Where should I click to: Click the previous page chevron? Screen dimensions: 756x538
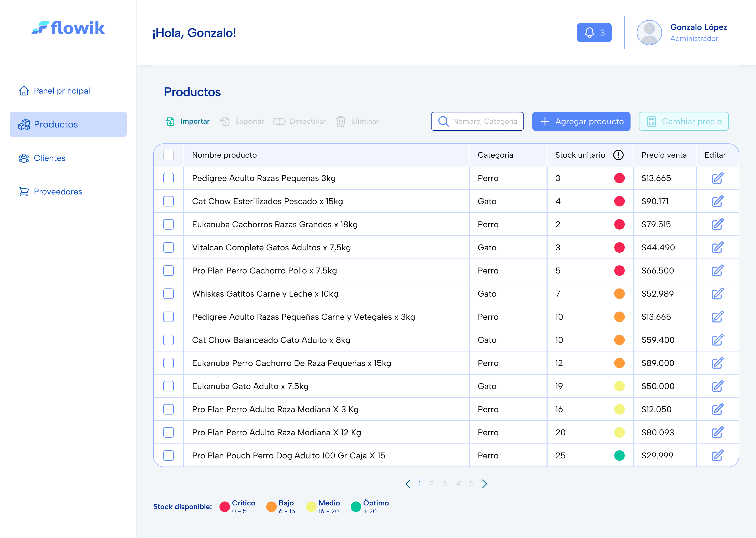pyautogui.click(x=408, y=484)
